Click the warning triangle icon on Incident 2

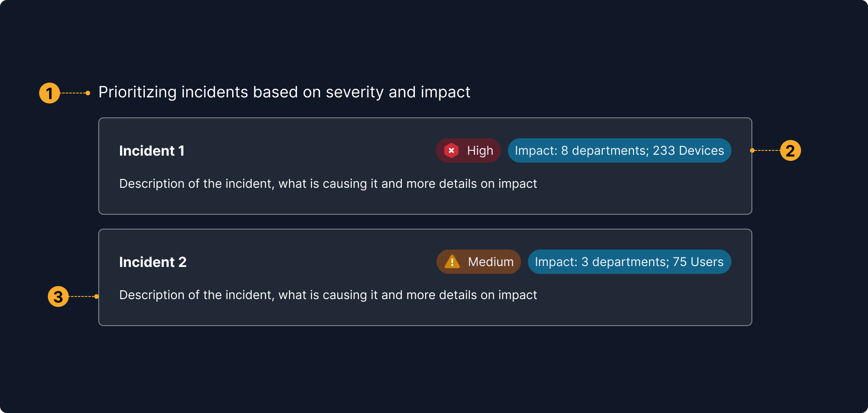point(452,261)
